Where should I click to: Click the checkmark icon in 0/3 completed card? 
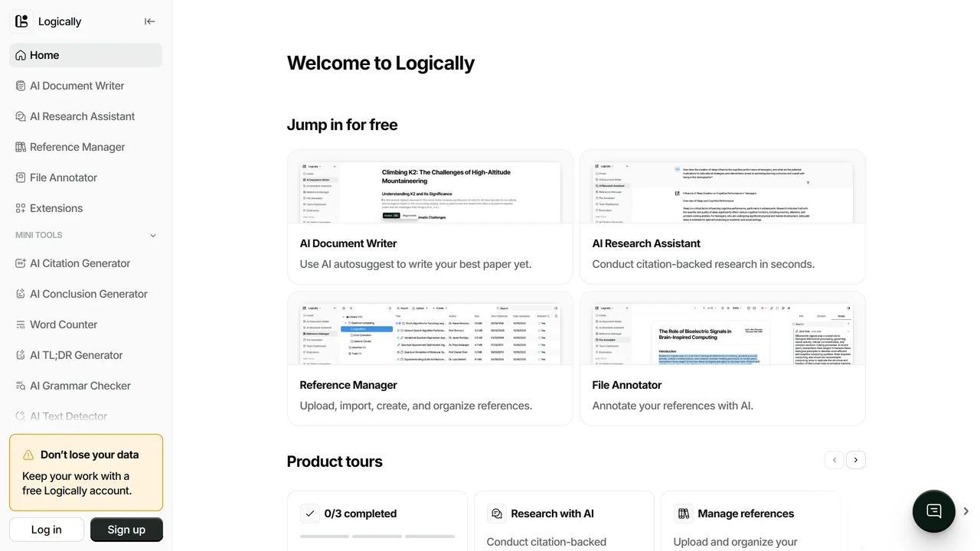[x=309, y=514]
